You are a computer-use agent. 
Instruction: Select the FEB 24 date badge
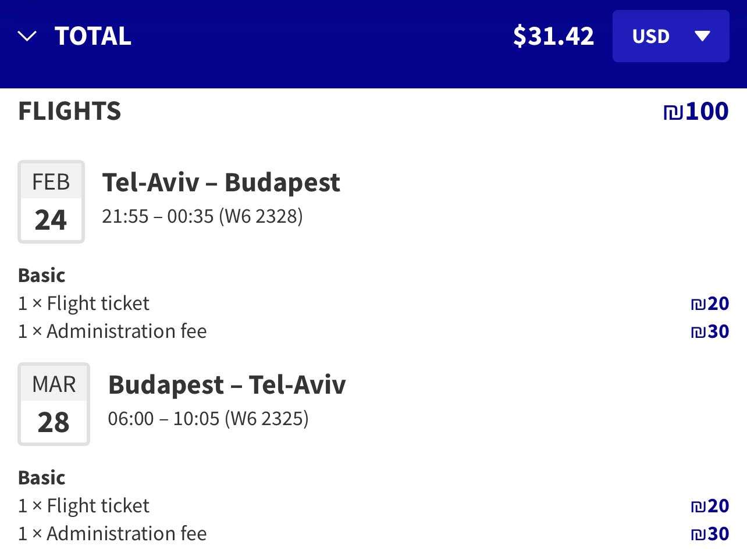click(x=51, y=201)
